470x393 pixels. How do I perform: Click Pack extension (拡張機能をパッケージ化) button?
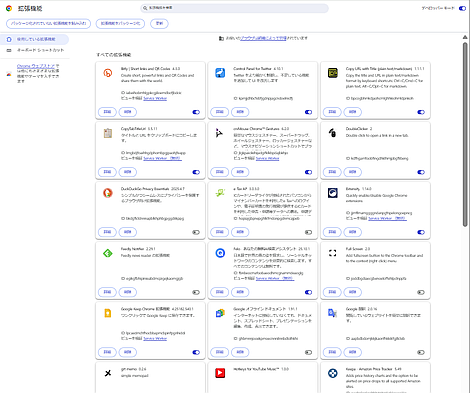coord(120,23)
